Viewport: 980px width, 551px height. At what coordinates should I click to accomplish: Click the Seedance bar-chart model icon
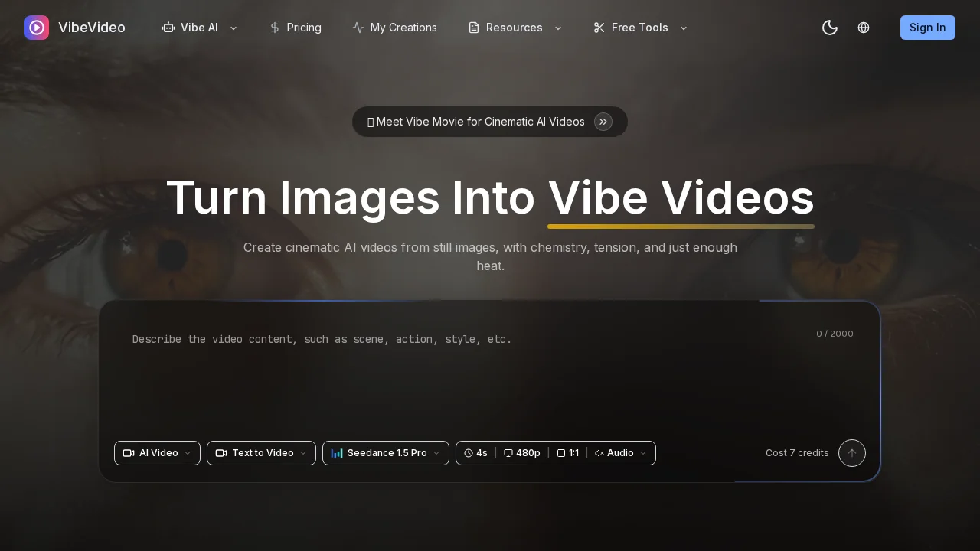pos(337,453)
